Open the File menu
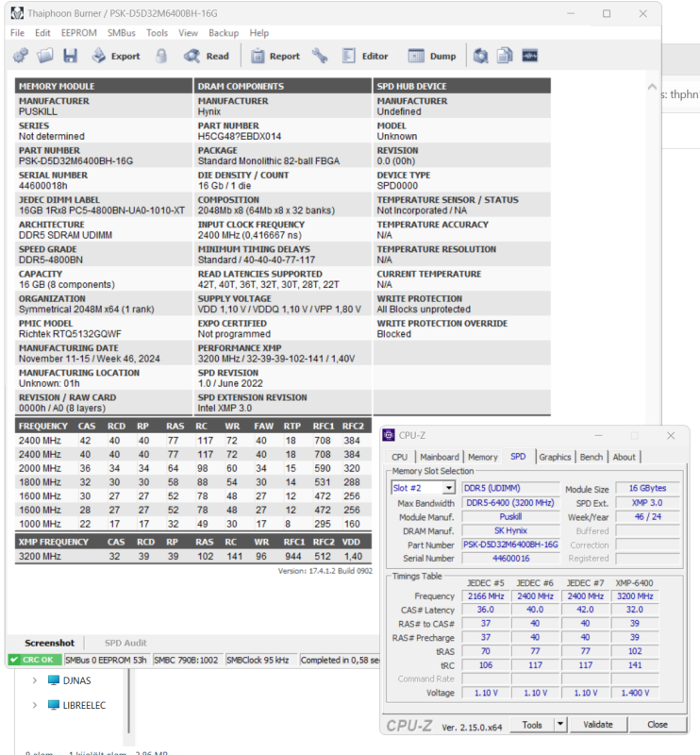 (17, 33)
